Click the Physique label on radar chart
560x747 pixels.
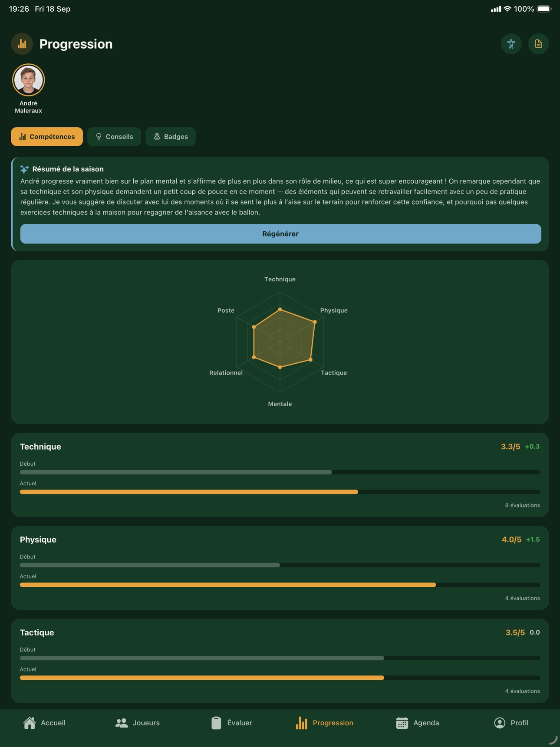(334, 310)
